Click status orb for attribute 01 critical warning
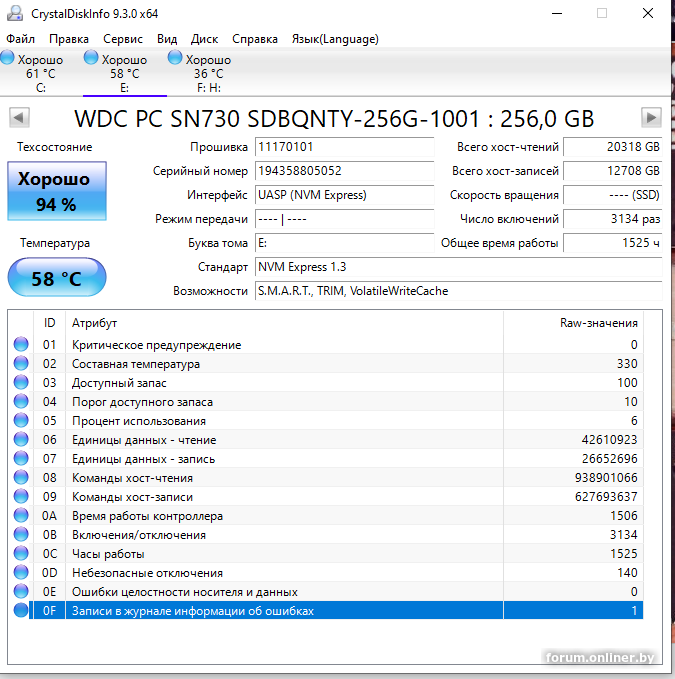The width and height of the screenshot is (675, 679). pos(21,345)
